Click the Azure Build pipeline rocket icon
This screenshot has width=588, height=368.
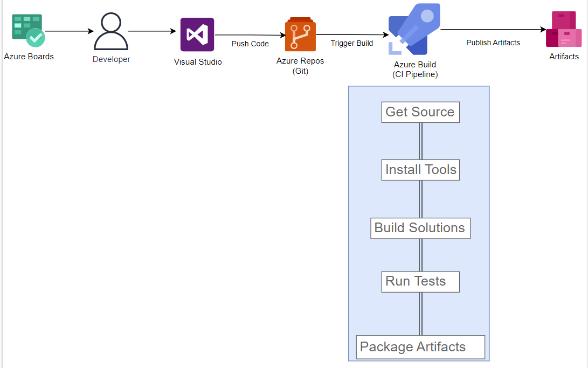tap(414, 30)
